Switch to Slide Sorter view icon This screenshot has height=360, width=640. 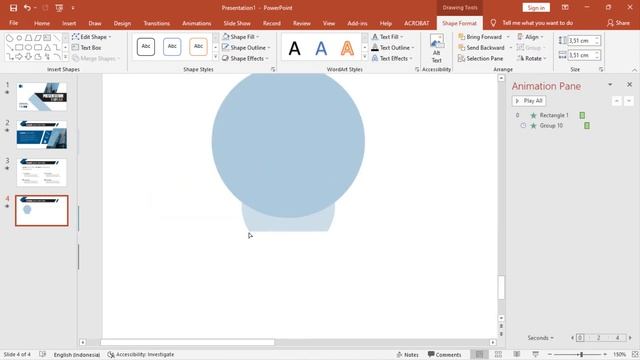pyautogui.click(x=498, y=354)
